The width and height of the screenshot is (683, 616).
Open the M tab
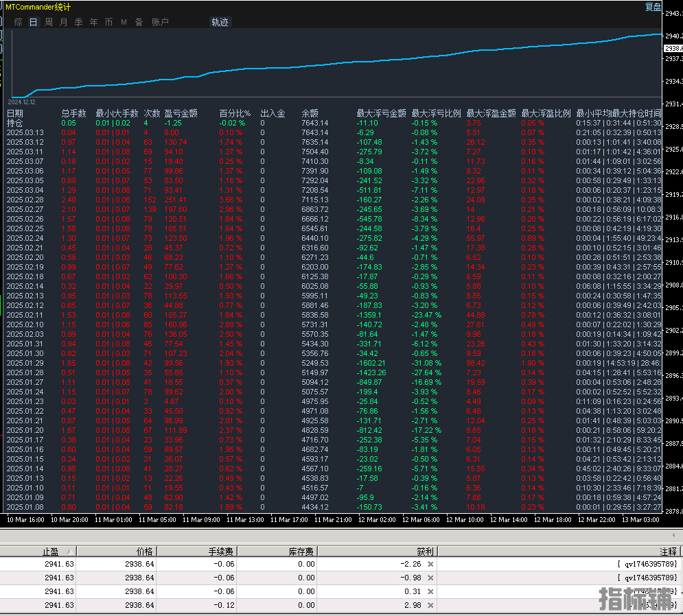tap(124, 22)
